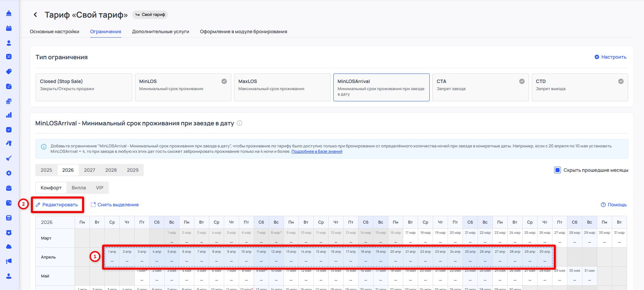The height and width of the screenshot is (290, 644).
Task: Select the 15 апр calendar cell
Action: [321, 257]
